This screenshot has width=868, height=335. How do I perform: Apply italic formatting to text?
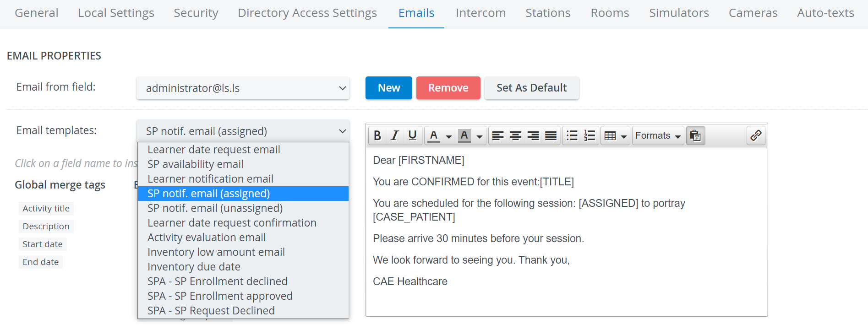pos(395,135)
